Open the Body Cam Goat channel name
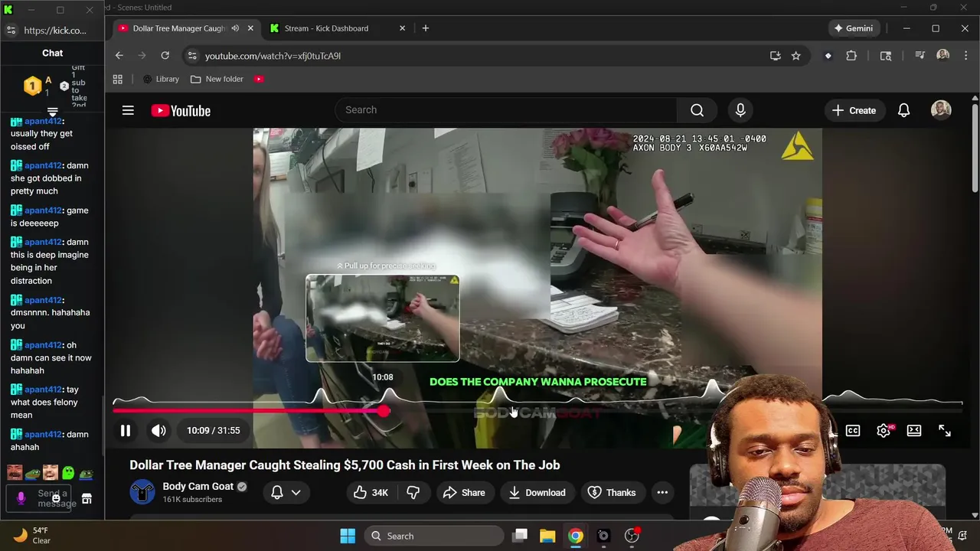 click(198, 486)
